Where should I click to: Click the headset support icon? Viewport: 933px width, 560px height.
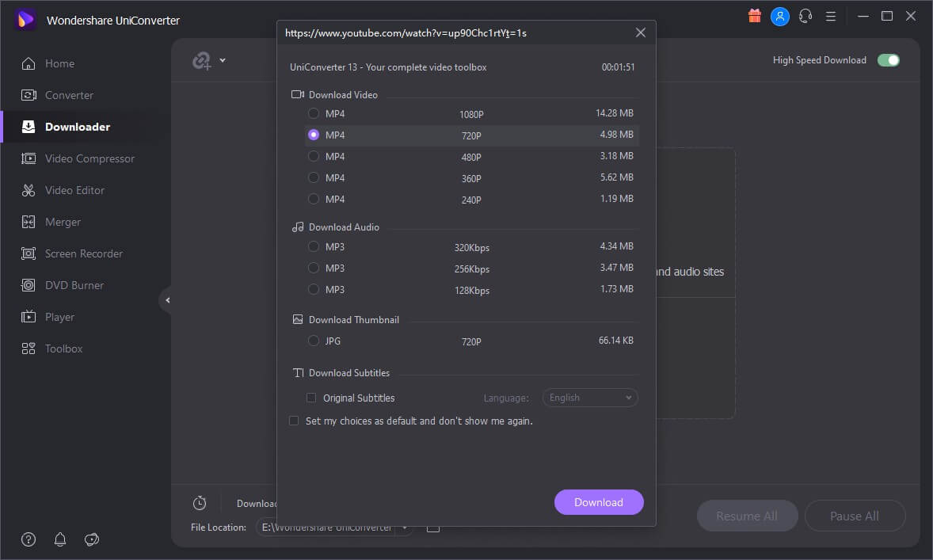(x=805, y=16)
